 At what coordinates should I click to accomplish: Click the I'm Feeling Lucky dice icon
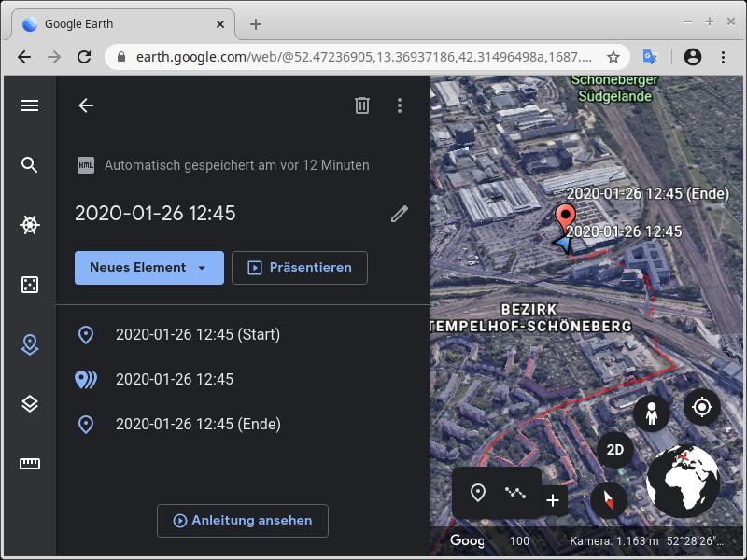tap(30, 285)
